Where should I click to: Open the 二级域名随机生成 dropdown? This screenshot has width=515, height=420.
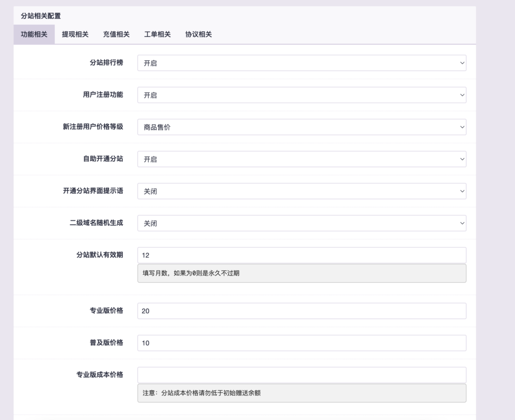pyautogui.click(x=302, y=223)
